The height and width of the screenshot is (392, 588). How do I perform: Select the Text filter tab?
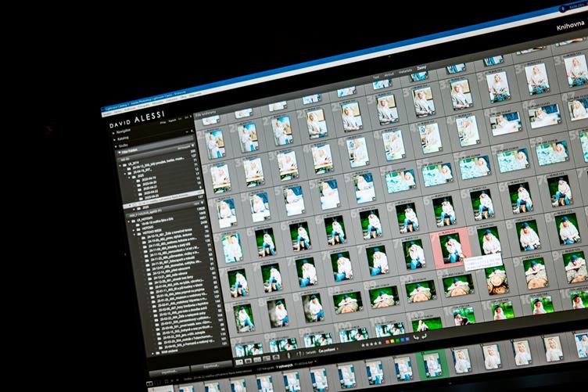click(376, 77)
